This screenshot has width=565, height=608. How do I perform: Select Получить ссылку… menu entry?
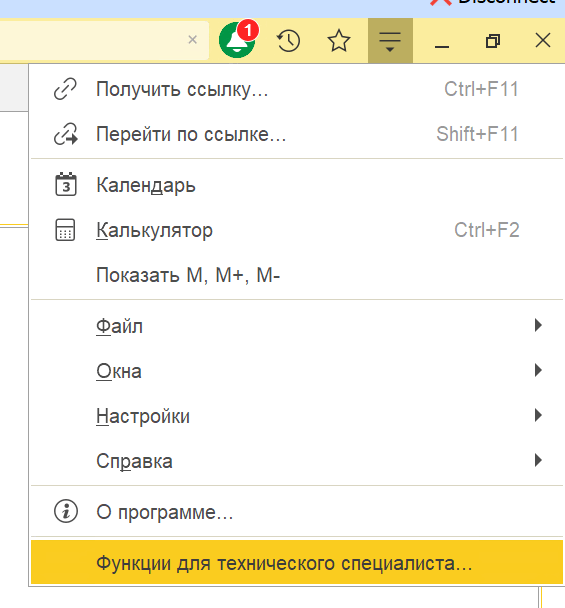coord(297,90)
